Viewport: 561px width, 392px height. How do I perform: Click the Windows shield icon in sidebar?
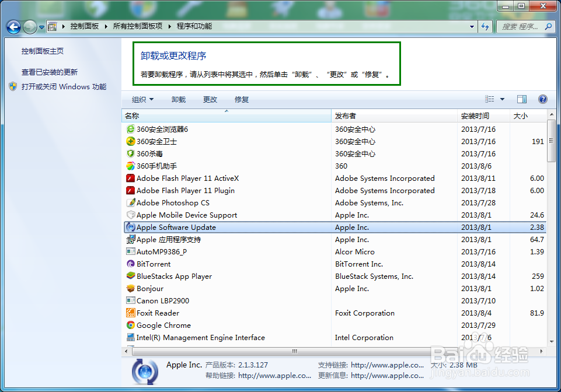13,86
